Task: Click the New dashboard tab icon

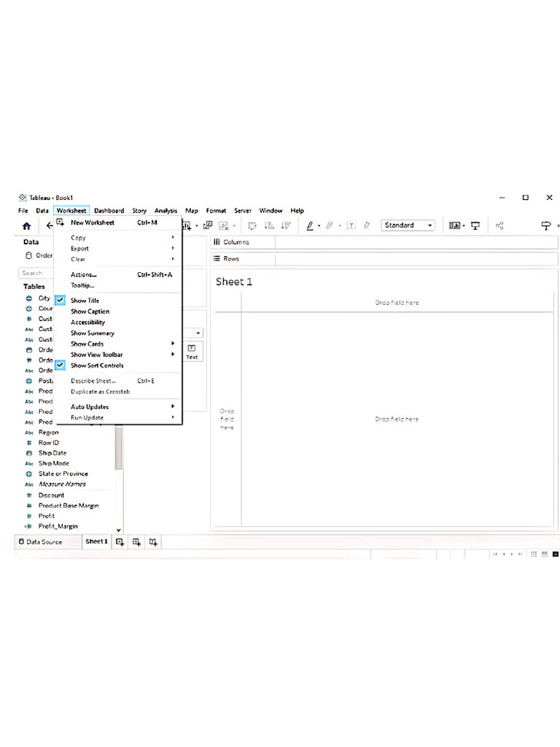Action: [x=136, y=542]
